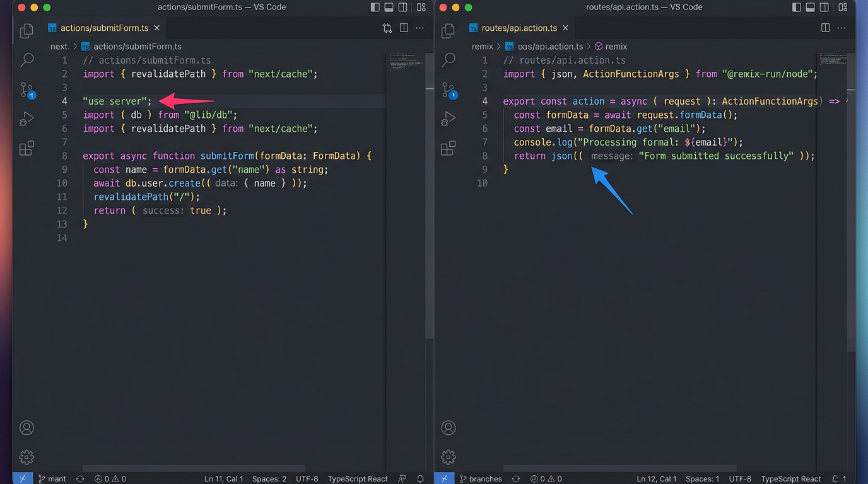Image resolution: width=868 pixels, height=484 pixels.
Task: Open Manage gear in the submitForm.ts window
Action: [x=26, y=457]
